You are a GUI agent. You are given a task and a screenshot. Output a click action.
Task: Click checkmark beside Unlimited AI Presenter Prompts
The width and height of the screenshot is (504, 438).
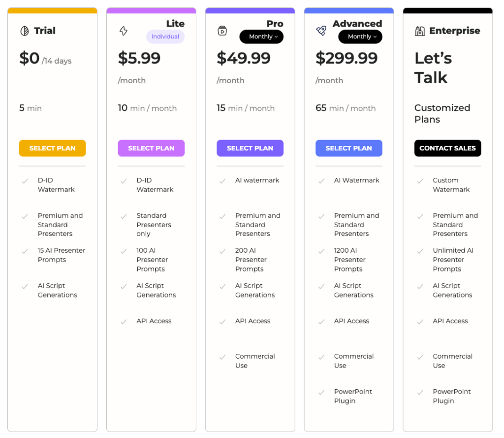[420, 251]
